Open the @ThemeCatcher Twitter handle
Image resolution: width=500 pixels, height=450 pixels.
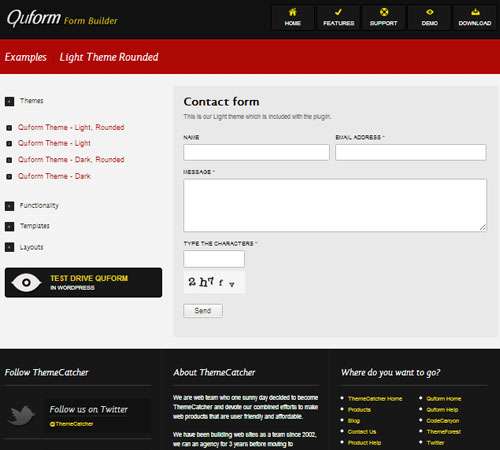(71, 424)
